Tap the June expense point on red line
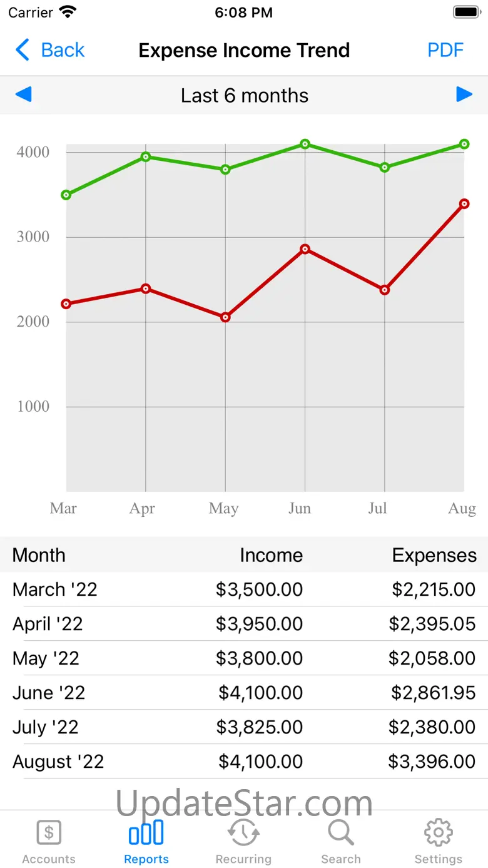Screen dimensions: 488x868 pos(305,249)
